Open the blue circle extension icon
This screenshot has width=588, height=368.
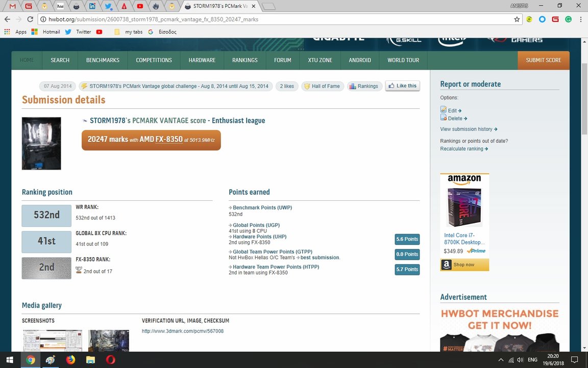click(542, 19)
